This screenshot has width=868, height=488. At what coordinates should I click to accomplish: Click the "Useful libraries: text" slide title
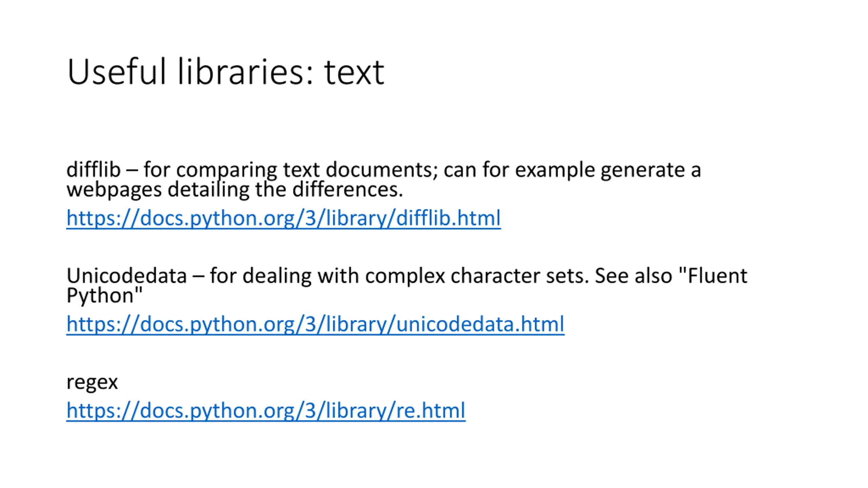[226, 72]
